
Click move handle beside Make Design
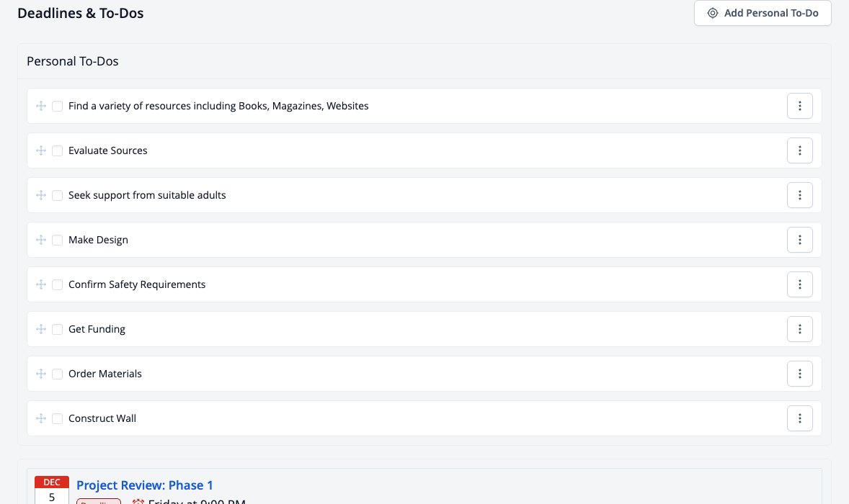41,240
